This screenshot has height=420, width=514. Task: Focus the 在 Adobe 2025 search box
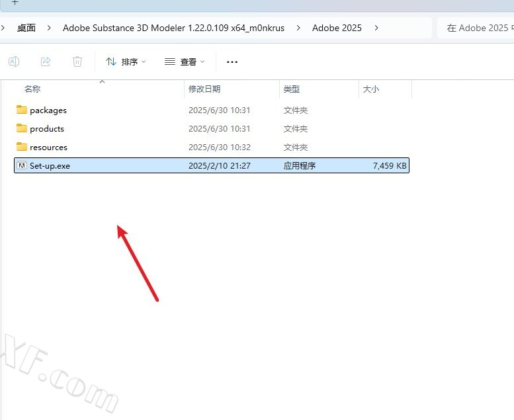(476, 28)
